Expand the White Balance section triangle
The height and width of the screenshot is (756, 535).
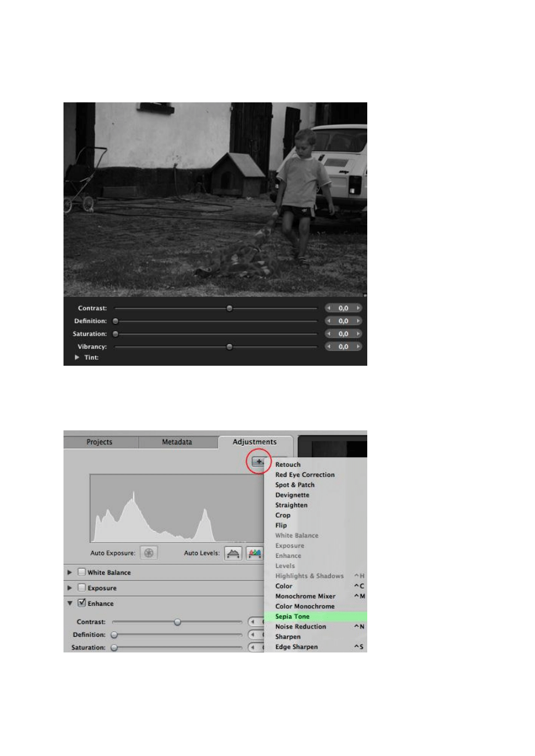point(71,572)
